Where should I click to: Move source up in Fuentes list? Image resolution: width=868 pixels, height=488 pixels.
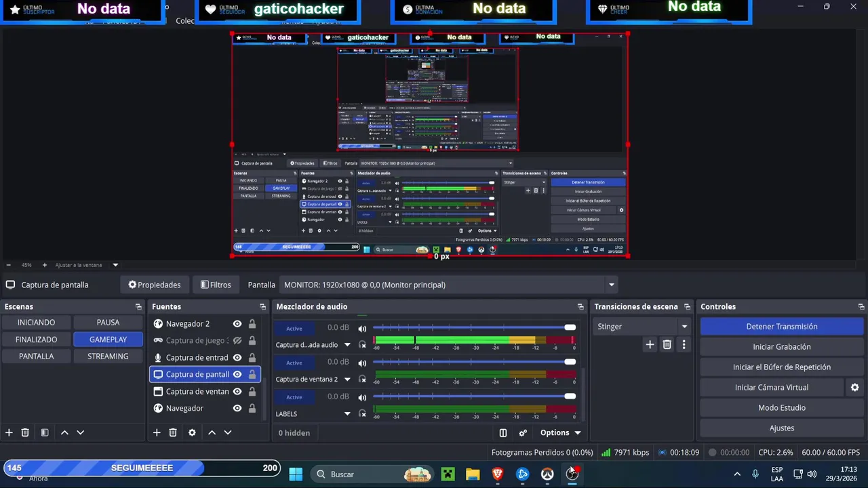[212, 432]
